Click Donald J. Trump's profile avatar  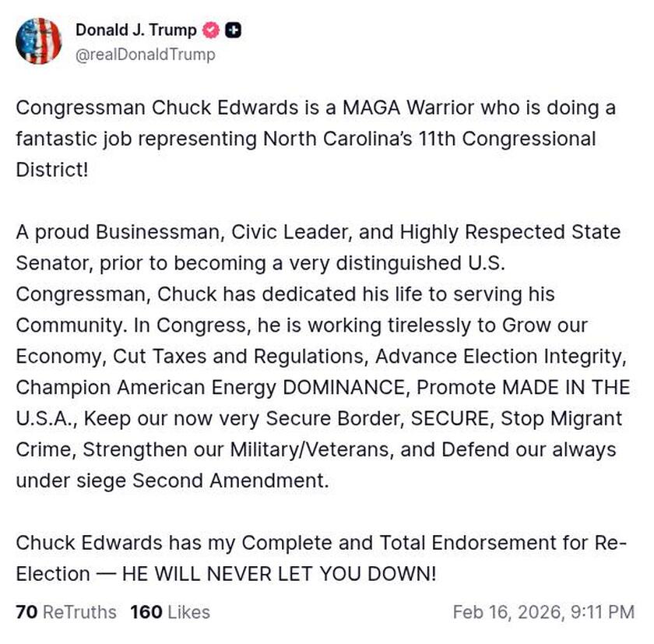(38, 41)
